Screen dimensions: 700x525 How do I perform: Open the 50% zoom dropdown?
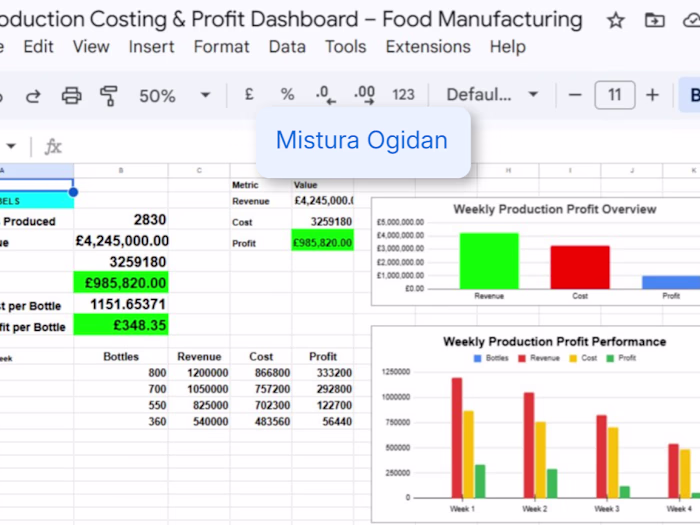click(174, 95)
